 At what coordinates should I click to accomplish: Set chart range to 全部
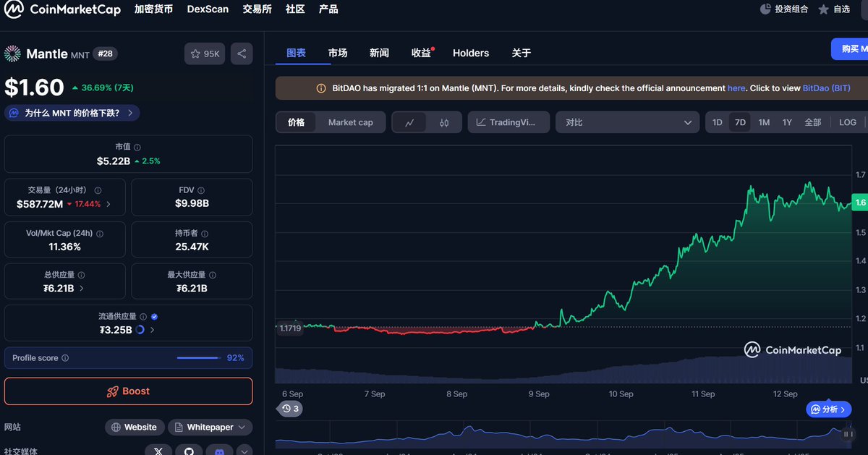pyautogui.click(x=813, y=122)
